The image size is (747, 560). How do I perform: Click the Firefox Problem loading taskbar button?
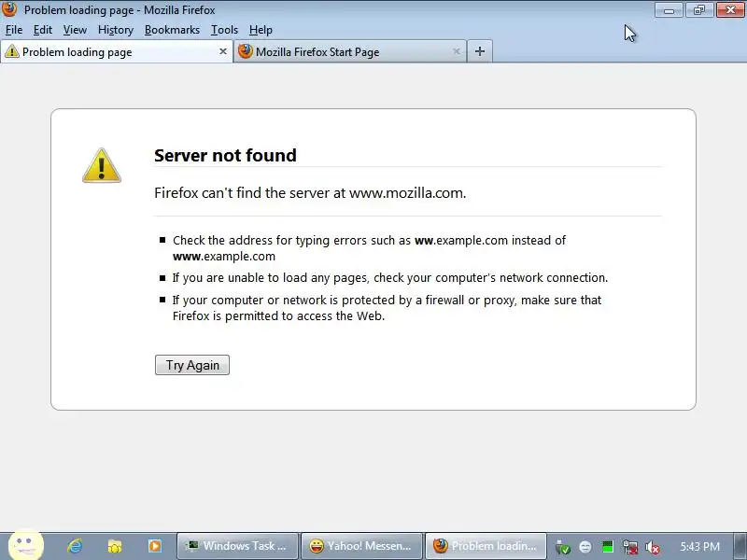[486, 546]
